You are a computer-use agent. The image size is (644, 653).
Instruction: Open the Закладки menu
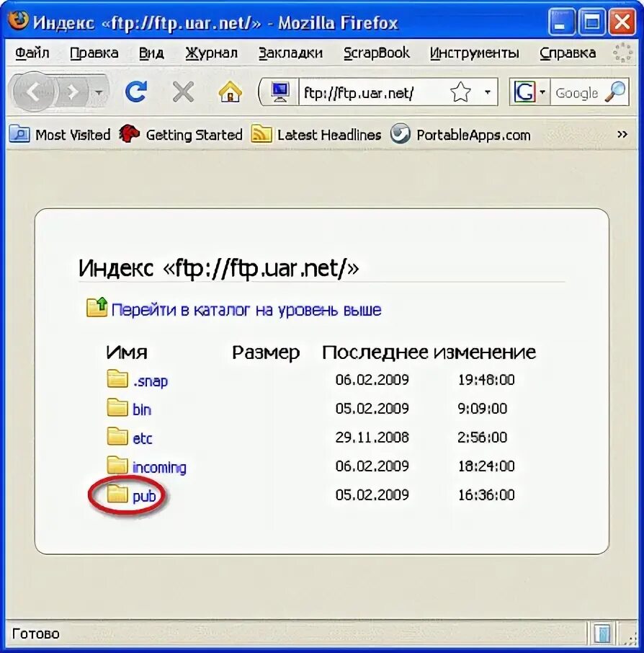click(x=290, y=53)
